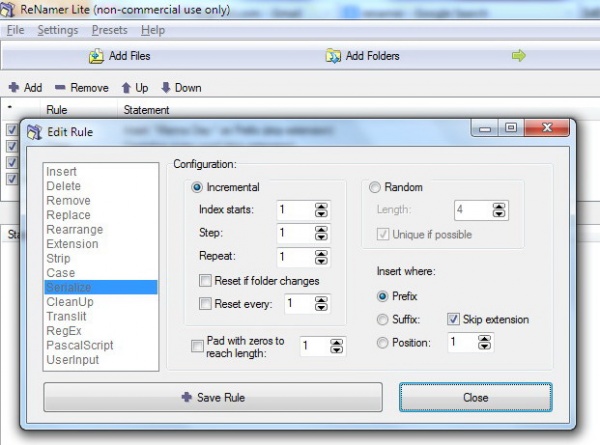Select RegEx rule type
The image size is (600, 445).
pos(101,331)
